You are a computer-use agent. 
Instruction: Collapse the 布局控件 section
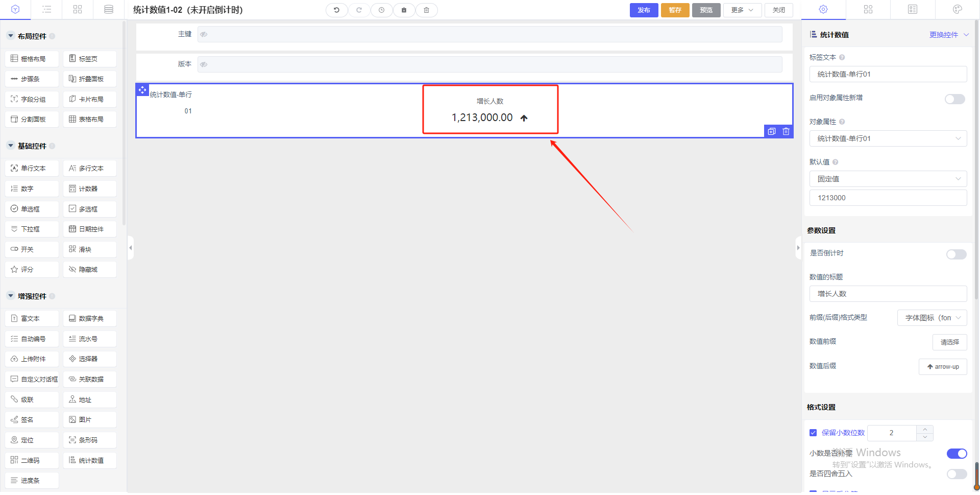[x=11, y=36]
